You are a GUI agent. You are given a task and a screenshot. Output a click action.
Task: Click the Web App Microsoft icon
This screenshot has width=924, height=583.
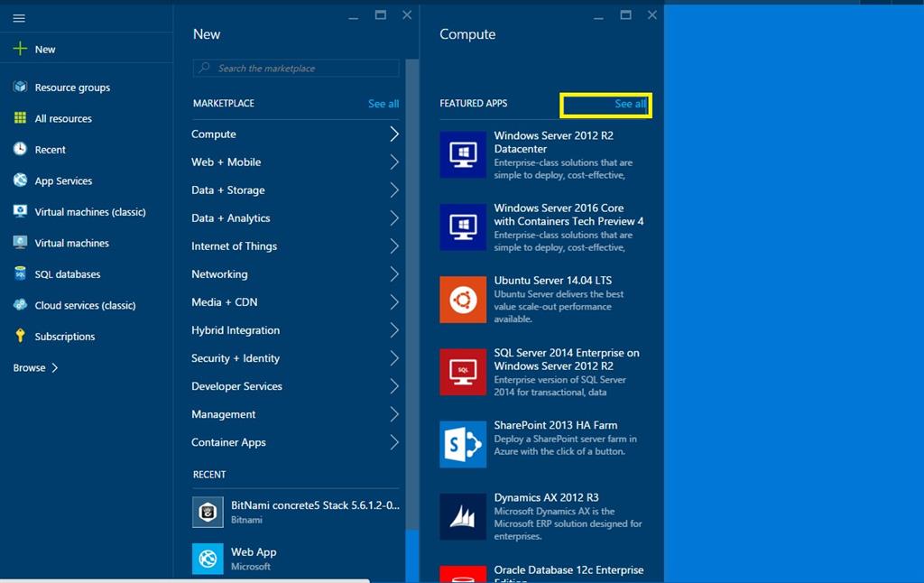point(208,559)
